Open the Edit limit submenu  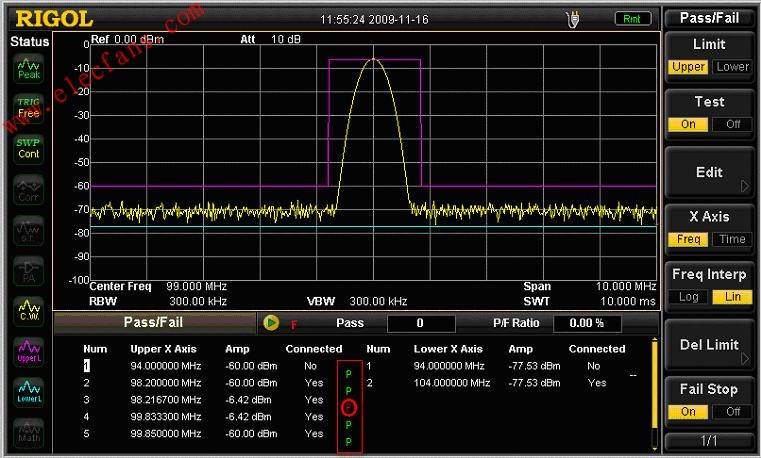pyautogui.click(x=709, y=173)
